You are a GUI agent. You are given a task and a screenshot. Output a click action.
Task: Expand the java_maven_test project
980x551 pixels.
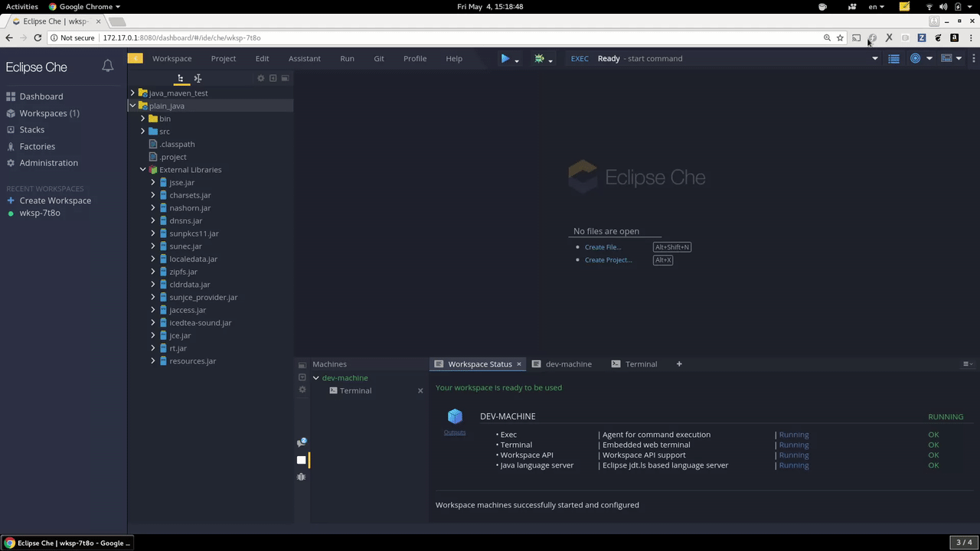point(132,93)
